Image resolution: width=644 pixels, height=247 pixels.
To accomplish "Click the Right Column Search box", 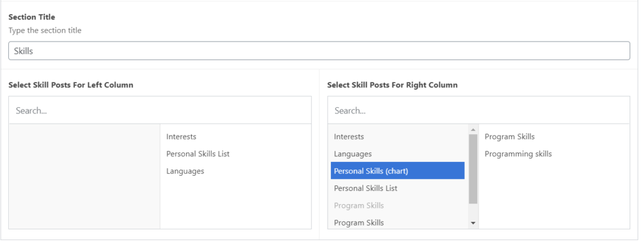I will [x=479, y=110].
